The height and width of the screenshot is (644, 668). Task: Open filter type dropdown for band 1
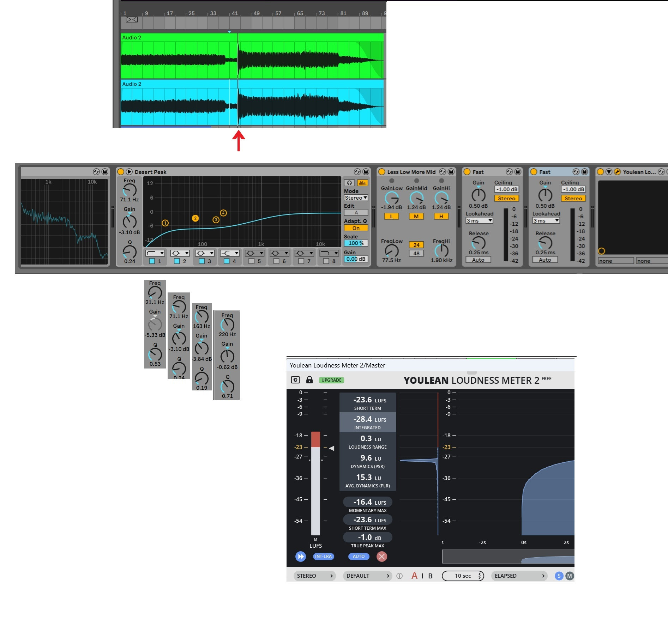[x=155, y=253]
